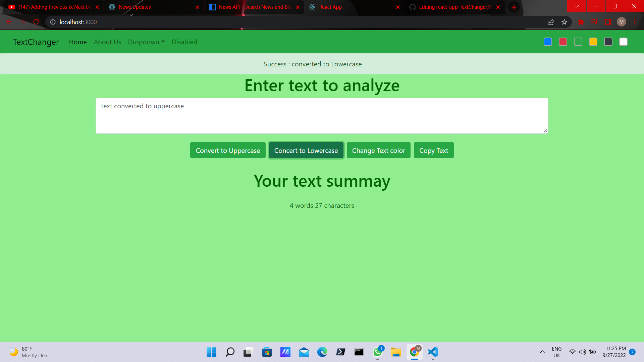The height and width of the screenshot is (362, 644).
Task: Go back to previous page
Action: point(9,22)
